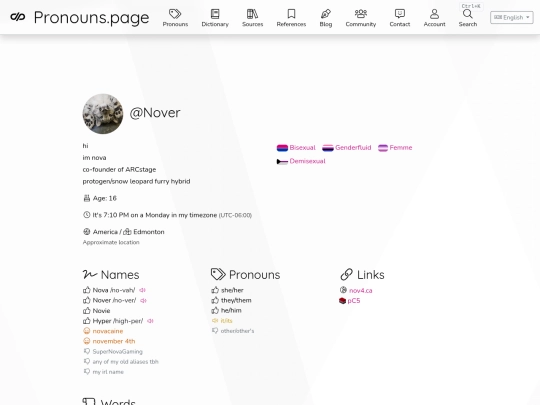
Task: Open the Contact page
Action: (x=400, y=18)
